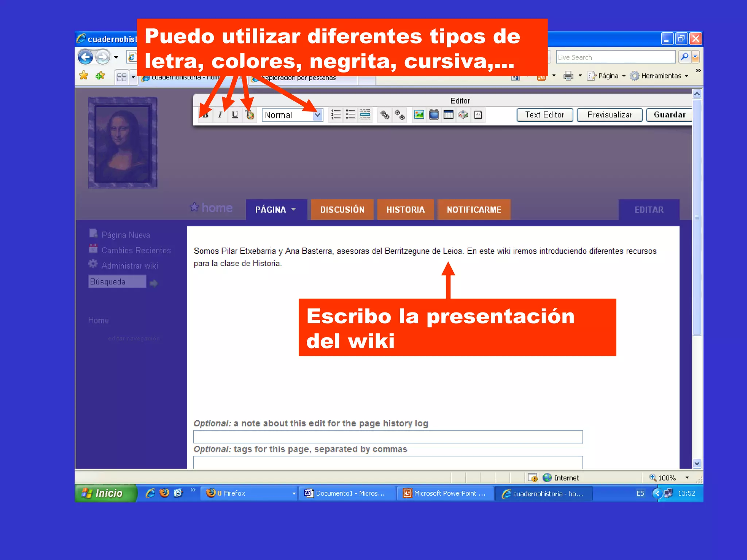
Task: Switch to the 8 Firefox taskbar group
Action: click(249, 493)
